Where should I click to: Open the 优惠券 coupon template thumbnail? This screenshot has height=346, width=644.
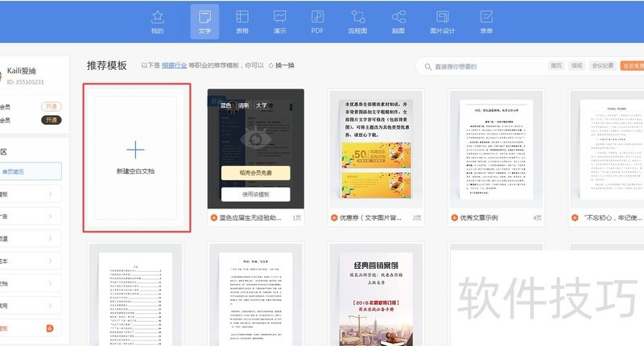(x=376, y=149)
